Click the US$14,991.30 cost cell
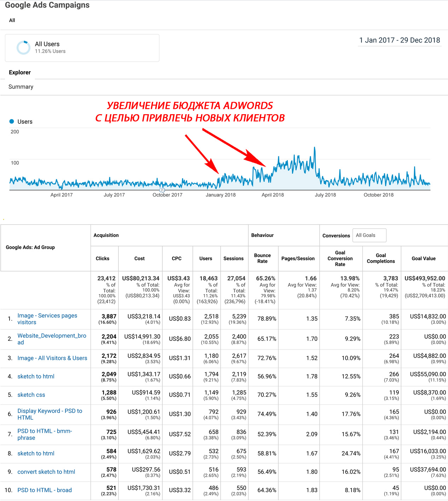 point(142,337)
